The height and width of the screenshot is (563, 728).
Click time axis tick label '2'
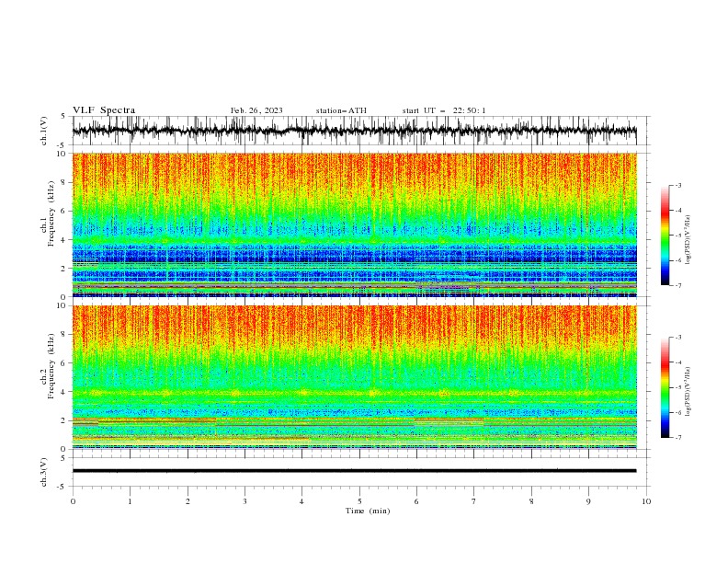pyautogui.click(x=188, y=501)
